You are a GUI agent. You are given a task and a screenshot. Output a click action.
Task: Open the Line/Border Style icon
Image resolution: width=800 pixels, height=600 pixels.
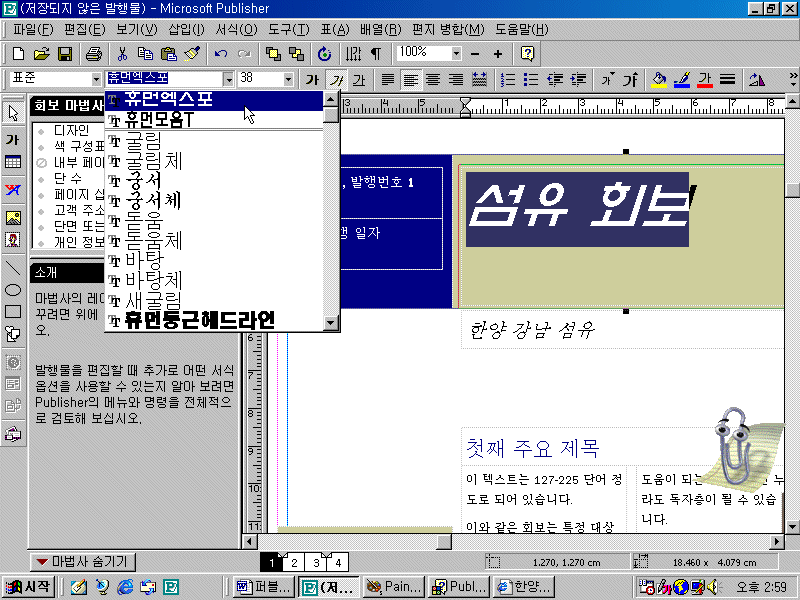pyautogui.click(x=728, y=80)
